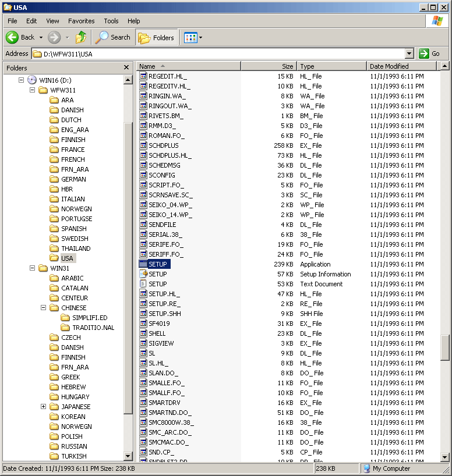The height and width of the screenshot is (476, 452).
Task: Expand the JAPANESE folder tree node
Action: click(44, 407)
